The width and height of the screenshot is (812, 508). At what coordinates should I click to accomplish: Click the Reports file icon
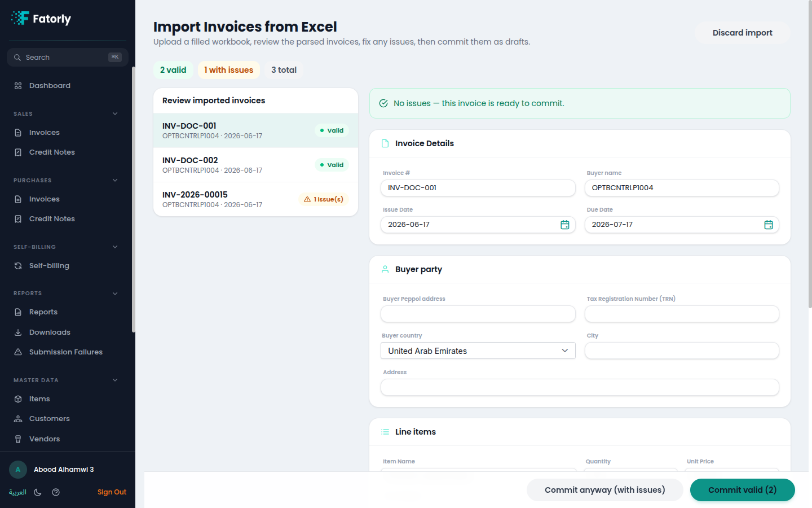pos(18,312)
